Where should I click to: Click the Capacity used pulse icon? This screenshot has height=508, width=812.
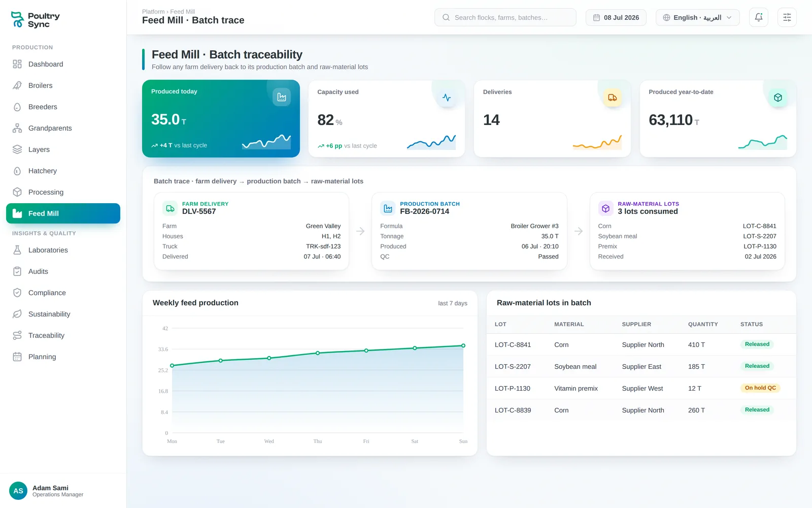[446, 98]
